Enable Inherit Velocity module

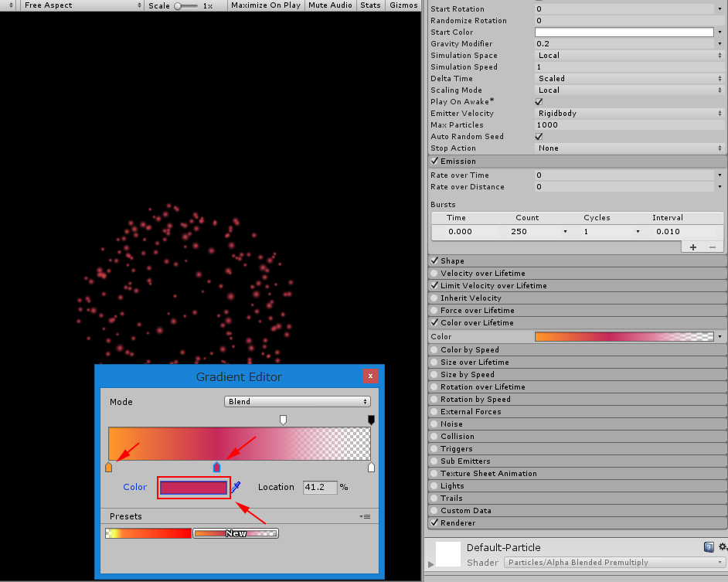[x=434, y=298]
